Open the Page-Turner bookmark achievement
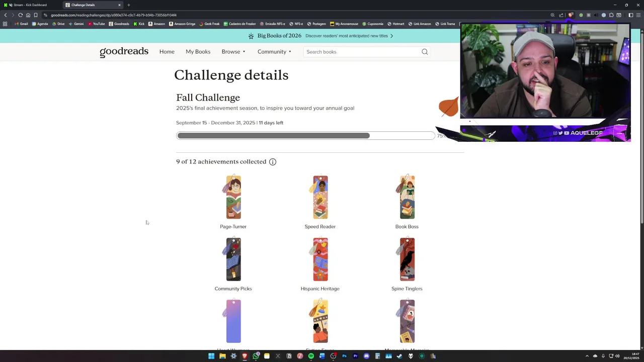This screenshot has height=362, width=644. [x=233, y=197]
